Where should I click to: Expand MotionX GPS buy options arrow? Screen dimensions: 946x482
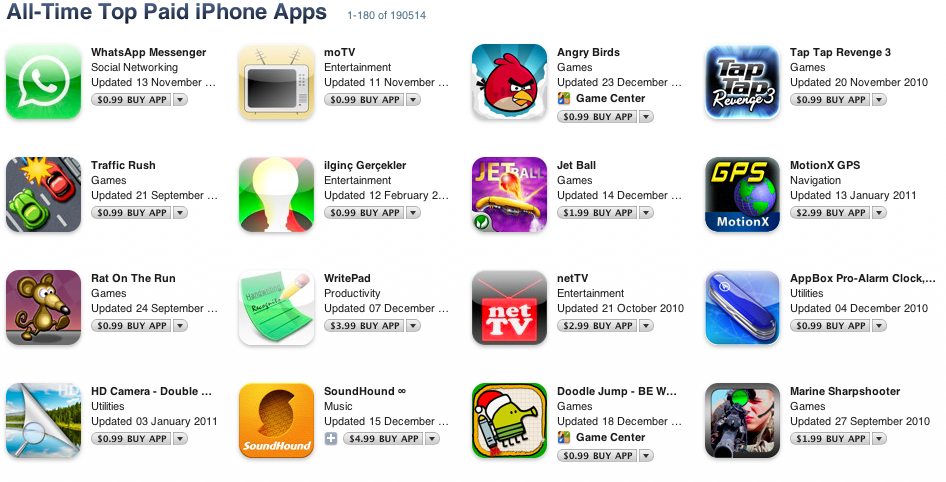pos(879,212)
